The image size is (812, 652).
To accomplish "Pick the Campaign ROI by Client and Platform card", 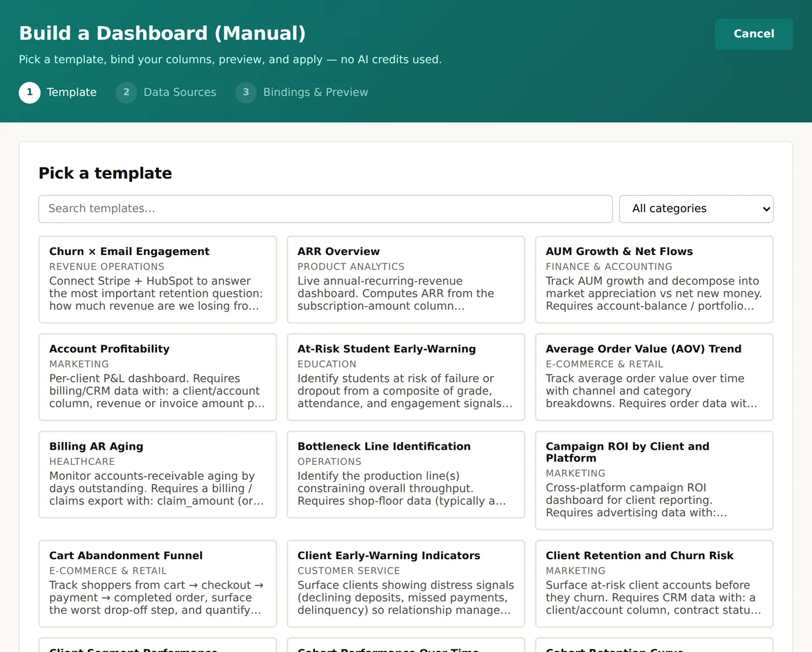I will (654, 480).
